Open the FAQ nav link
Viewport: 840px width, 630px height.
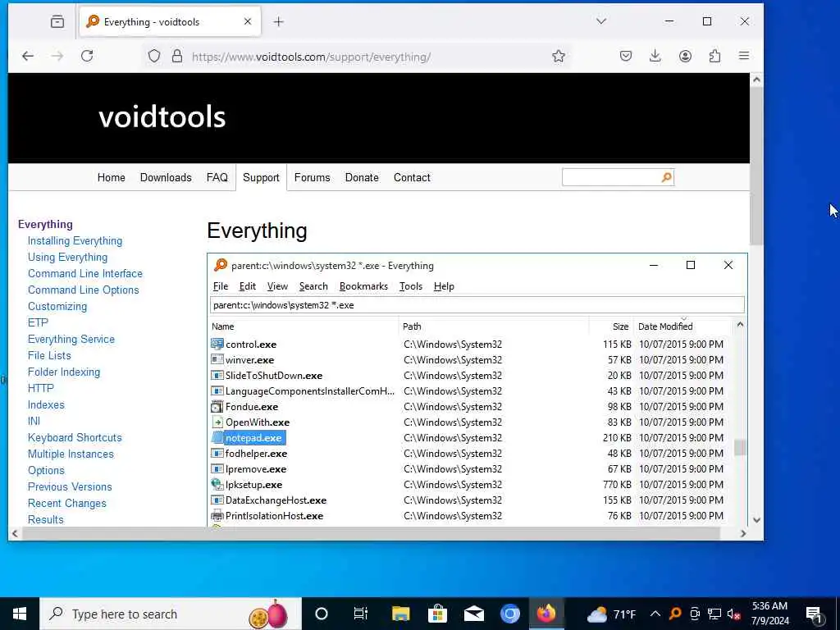pyautogui.click(x=217, y=177)
